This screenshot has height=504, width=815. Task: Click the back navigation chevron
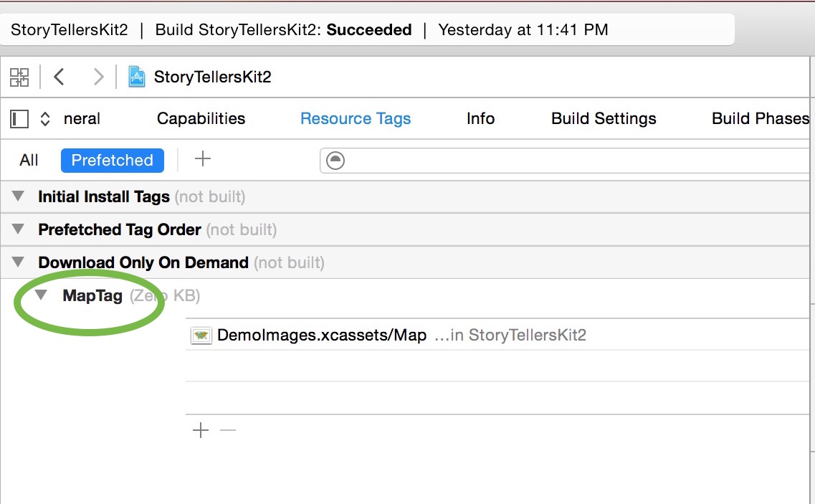coord(59,76)
